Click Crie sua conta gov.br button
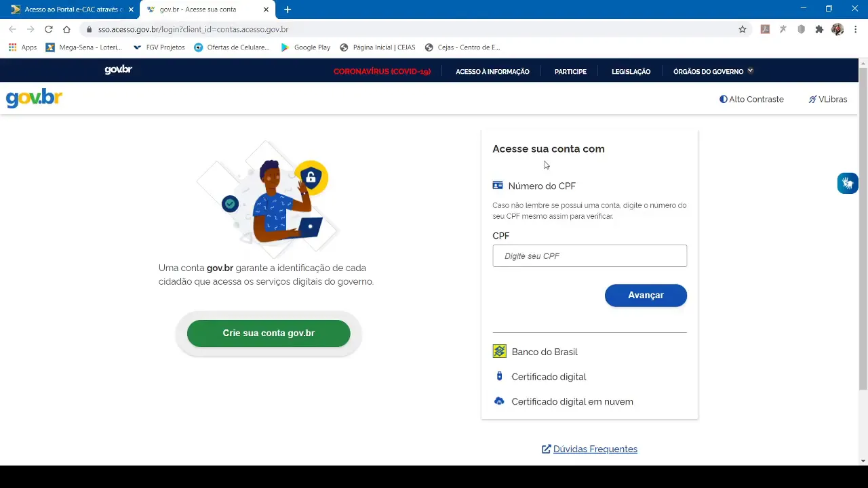This screenshot has width=868, height=488. 269,333
